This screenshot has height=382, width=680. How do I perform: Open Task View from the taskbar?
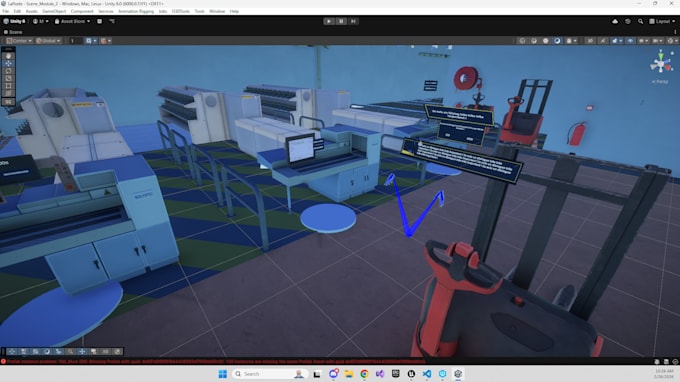pos(317,374)
